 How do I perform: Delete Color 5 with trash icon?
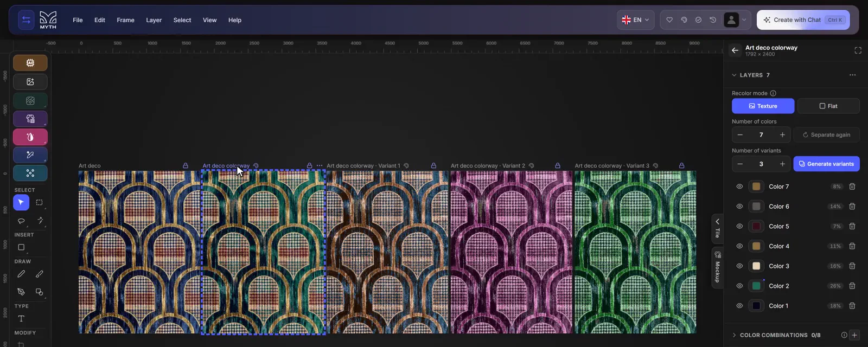[x=852, y=226]
